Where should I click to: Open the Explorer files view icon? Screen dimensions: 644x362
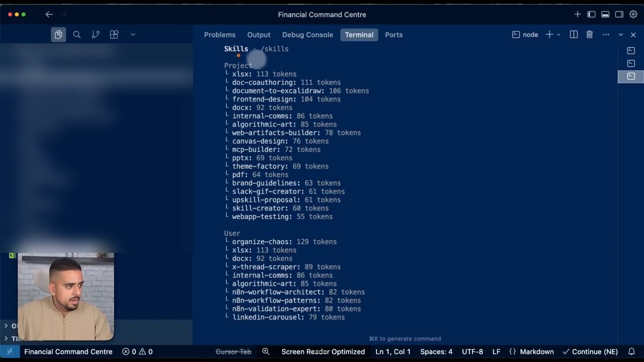pos(58,35)
